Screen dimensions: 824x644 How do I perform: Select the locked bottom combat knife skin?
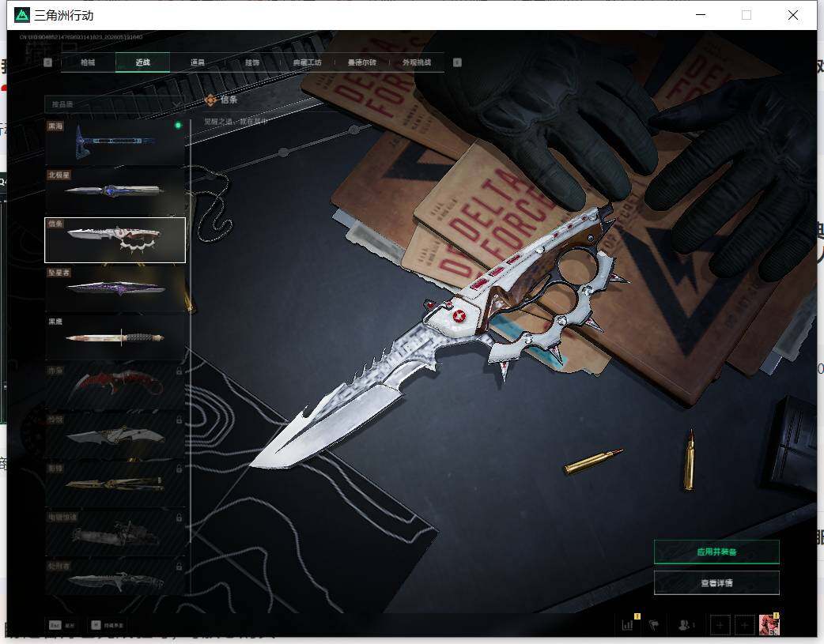115,578
